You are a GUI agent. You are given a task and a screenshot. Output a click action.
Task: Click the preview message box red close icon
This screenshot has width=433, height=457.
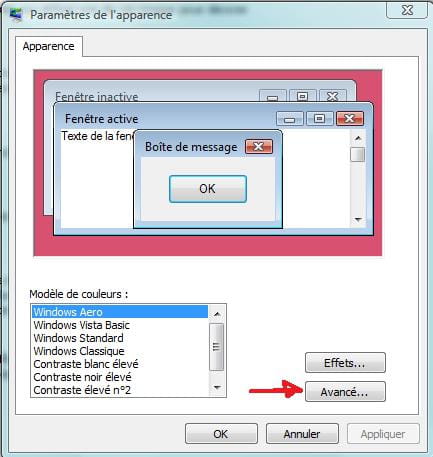[x=259, y=147]
